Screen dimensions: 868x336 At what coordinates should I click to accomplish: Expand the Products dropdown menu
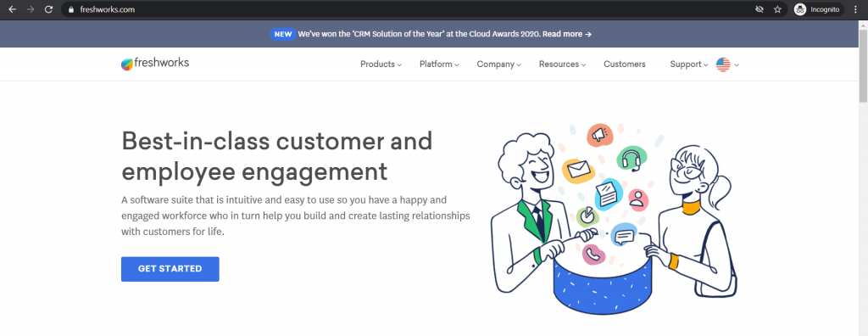(381, 64)
